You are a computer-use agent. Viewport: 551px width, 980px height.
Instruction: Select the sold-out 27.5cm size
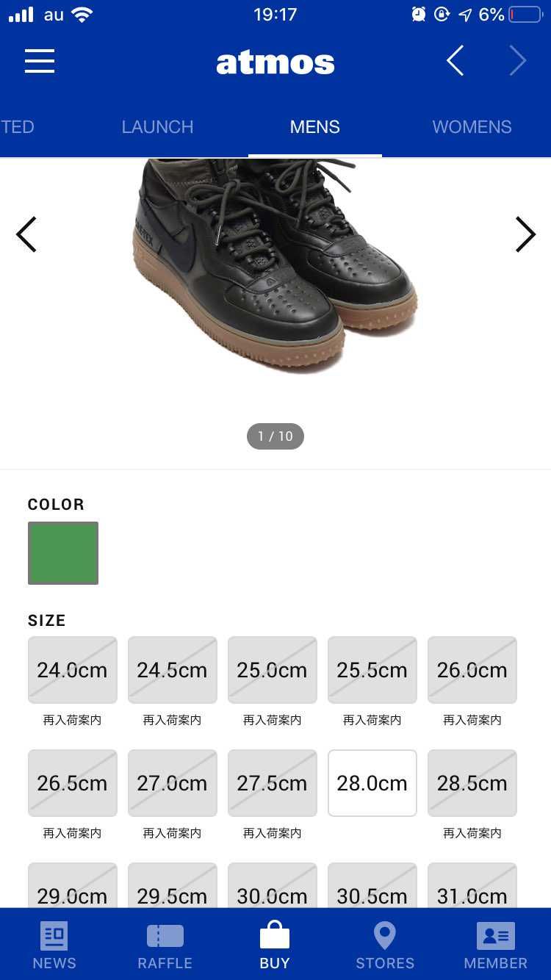(x=273, y=783)
